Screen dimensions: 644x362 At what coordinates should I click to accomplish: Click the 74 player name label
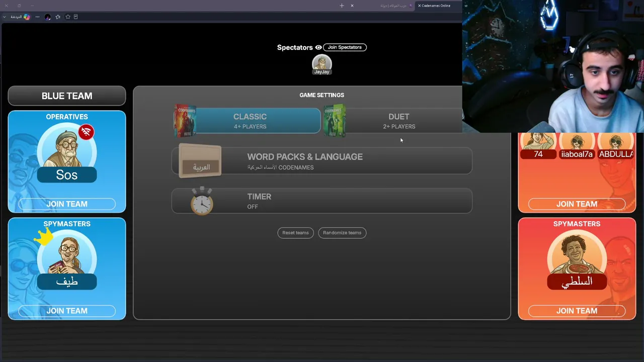tap(538, 154)
